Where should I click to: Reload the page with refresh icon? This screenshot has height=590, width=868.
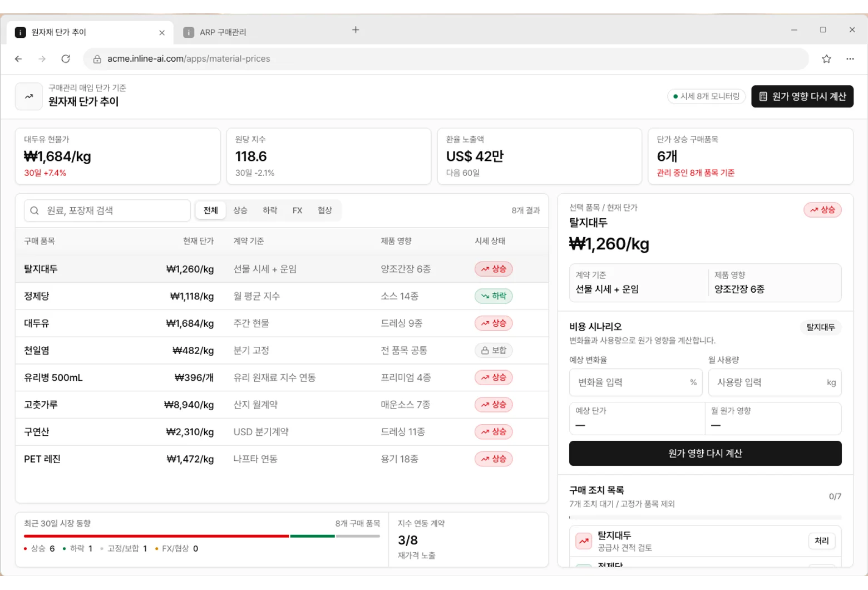click(66, 59)
